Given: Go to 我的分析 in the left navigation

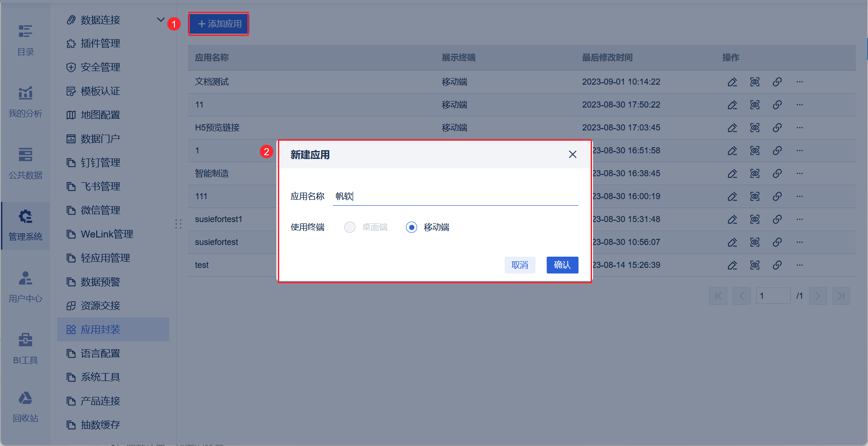Looking at the screenshot, I should [25, 102].
